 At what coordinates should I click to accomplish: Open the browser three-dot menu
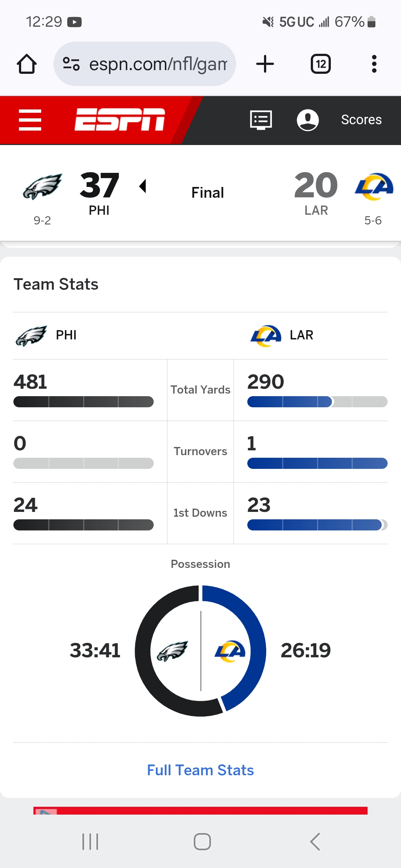click(374, 64)
